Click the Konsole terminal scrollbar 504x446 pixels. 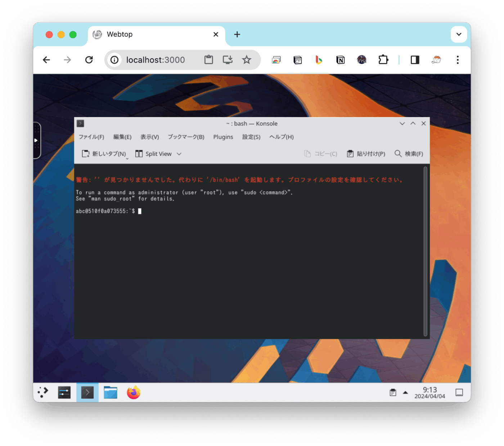426,251
